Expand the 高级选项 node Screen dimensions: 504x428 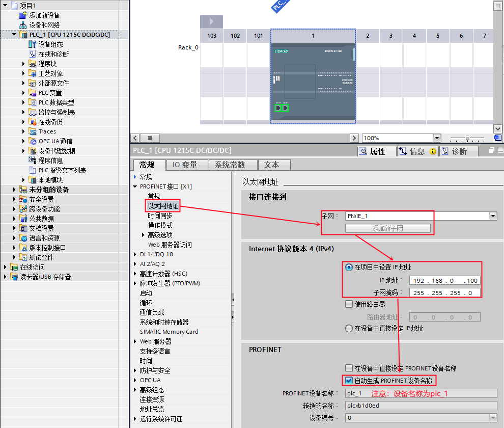click(143, 235)
